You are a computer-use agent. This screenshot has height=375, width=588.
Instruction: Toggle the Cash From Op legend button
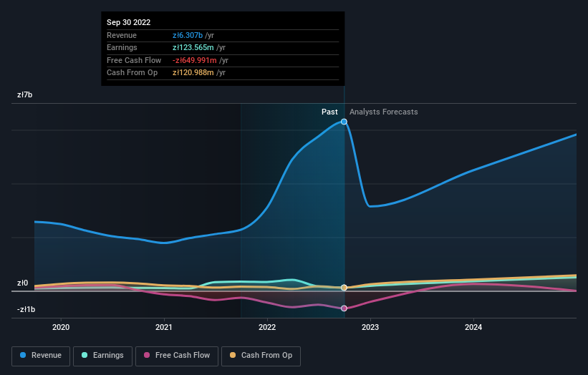click(x=261, y=356)
